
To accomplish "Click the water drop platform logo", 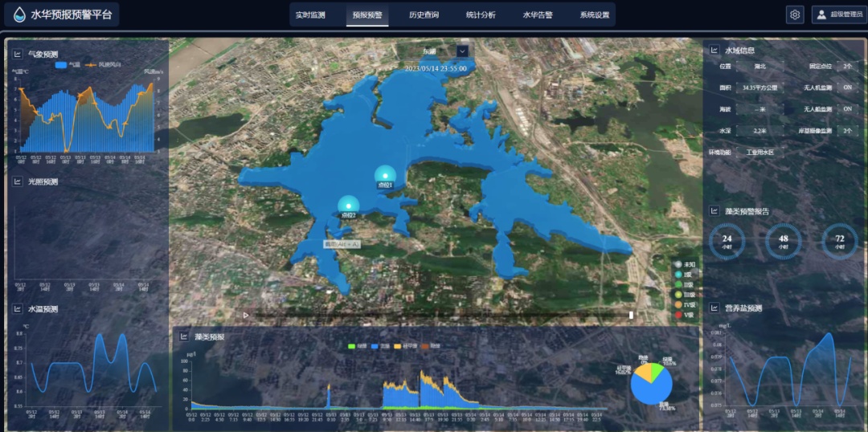I will 19,14.
